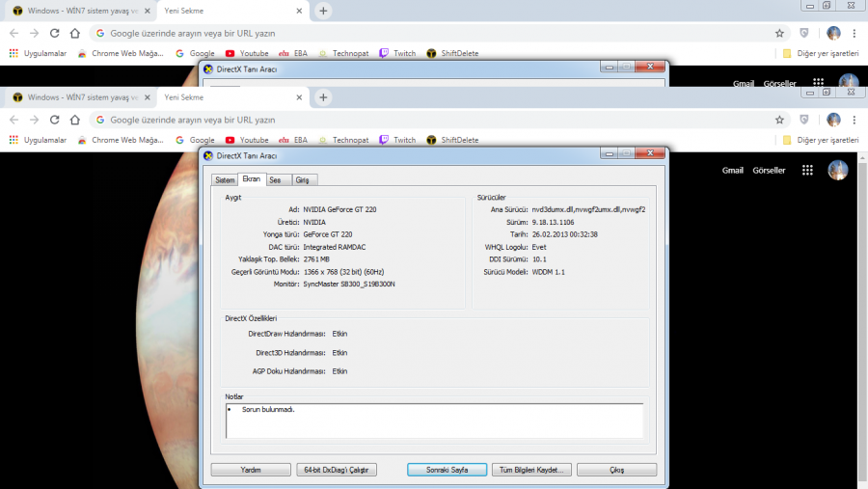
Task: Open the Youtube bookmark in the front Chrome window
Action: pyautogui.click(x=247, y=140)
